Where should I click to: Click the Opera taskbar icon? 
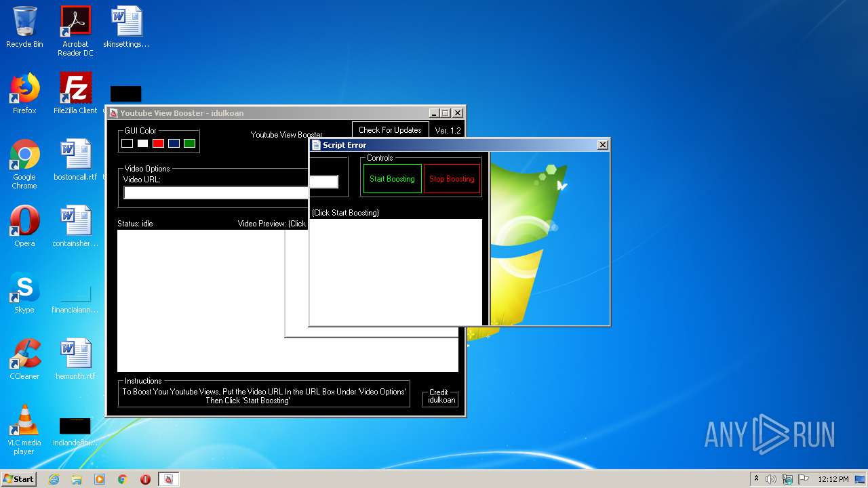pos(145,479)
